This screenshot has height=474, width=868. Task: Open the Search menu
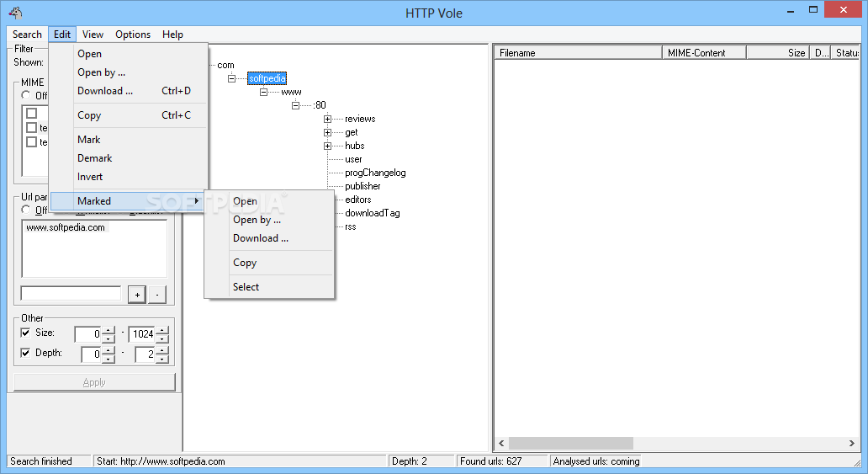tap(27, 35)
